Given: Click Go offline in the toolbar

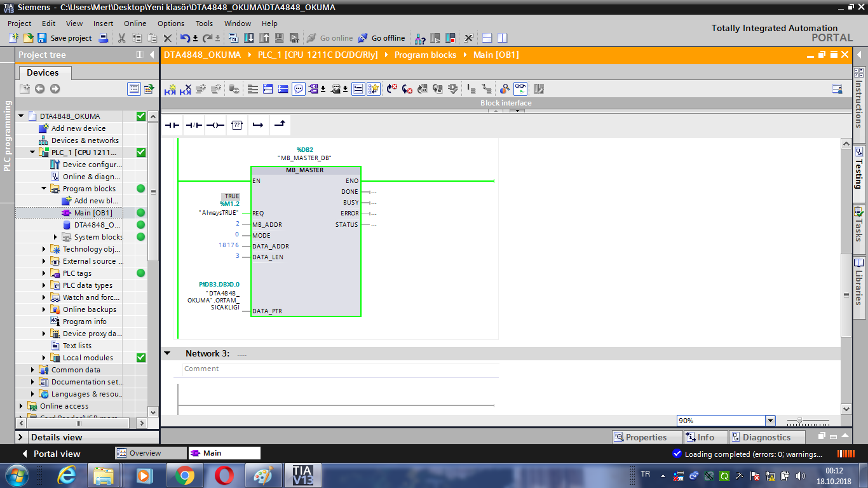Looking at the screenshot, I should point(381,38).
